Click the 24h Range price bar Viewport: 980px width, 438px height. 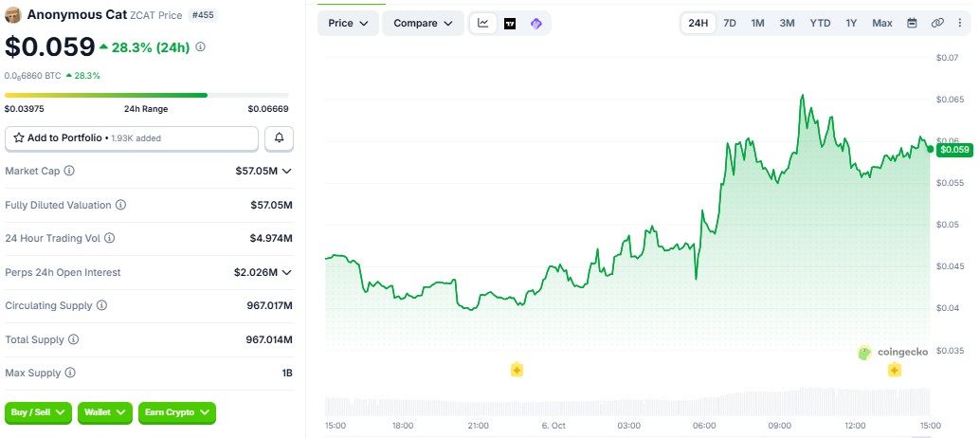point(146,95)
